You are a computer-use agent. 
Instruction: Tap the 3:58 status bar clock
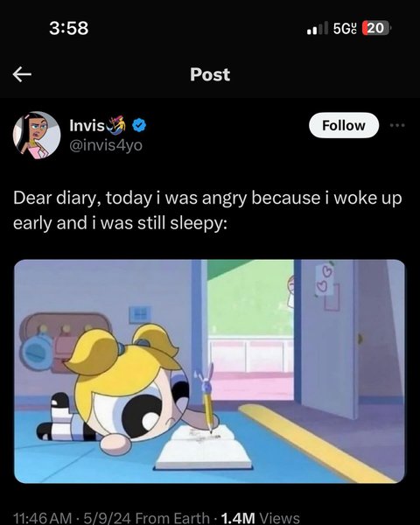coord(69,28)
